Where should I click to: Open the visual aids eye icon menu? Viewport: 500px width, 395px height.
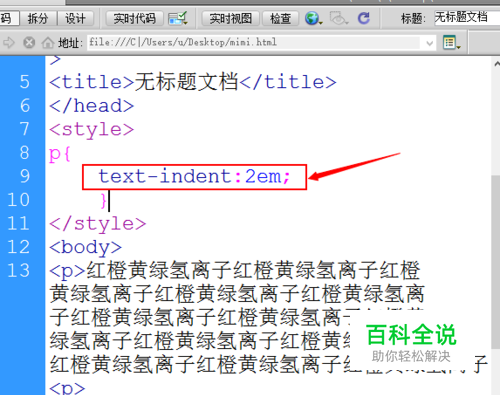point(339,18)
